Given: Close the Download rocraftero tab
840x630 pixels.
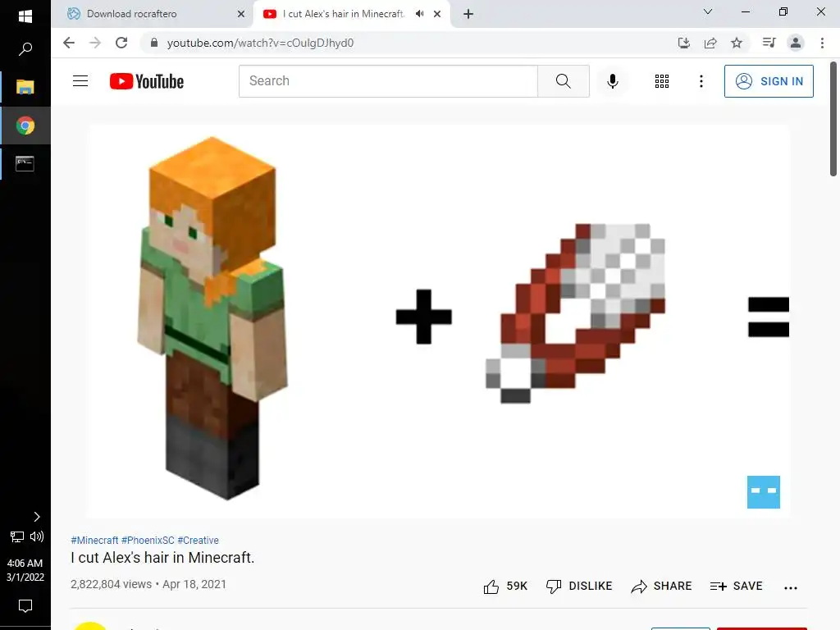Looking at the screenshot, I should click(241, 14).
